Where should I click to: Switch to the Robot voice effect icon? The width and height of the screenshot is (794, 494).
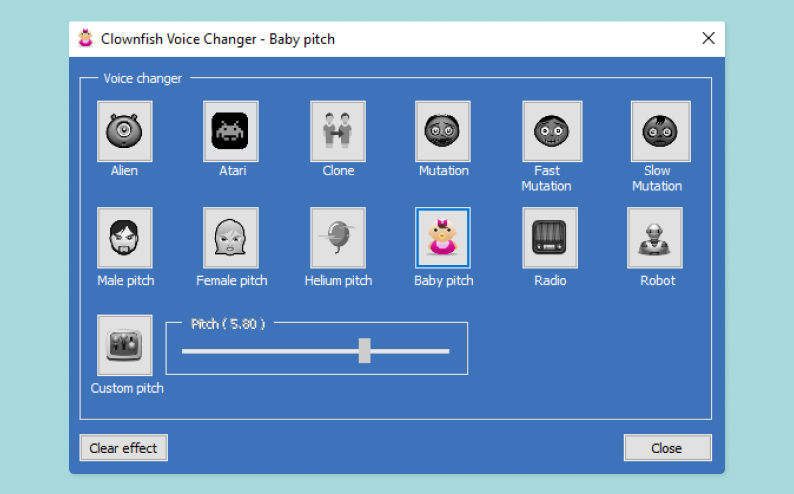click(x=655, y=238)
